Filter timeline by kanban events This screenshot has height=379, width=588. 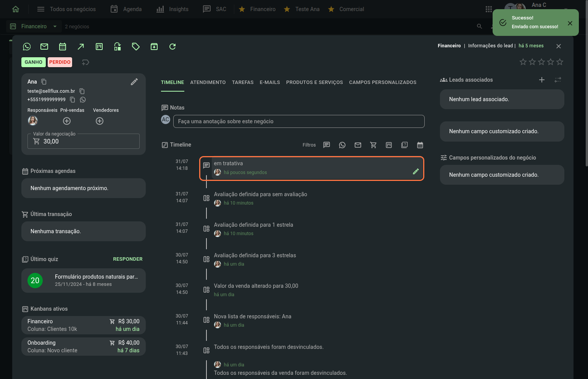click(x=389, y=145)
